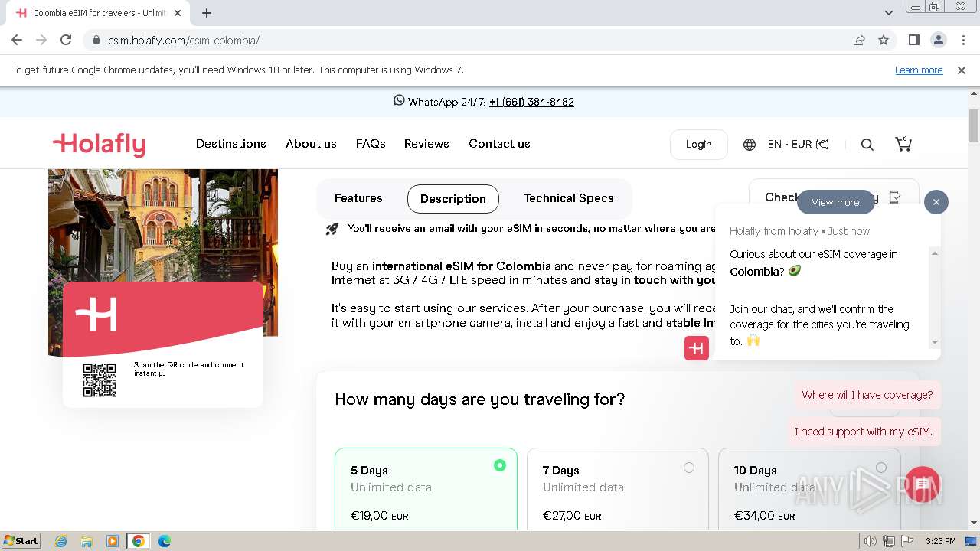Open the Windows Start menu
Viewport: 980px width, 551px height.
tap(21, 540)
